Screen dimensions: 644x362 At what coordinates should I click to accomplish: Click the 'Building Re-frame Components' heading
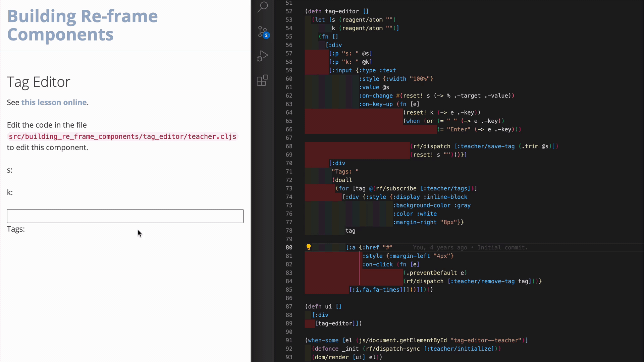[x=83, y=25]
